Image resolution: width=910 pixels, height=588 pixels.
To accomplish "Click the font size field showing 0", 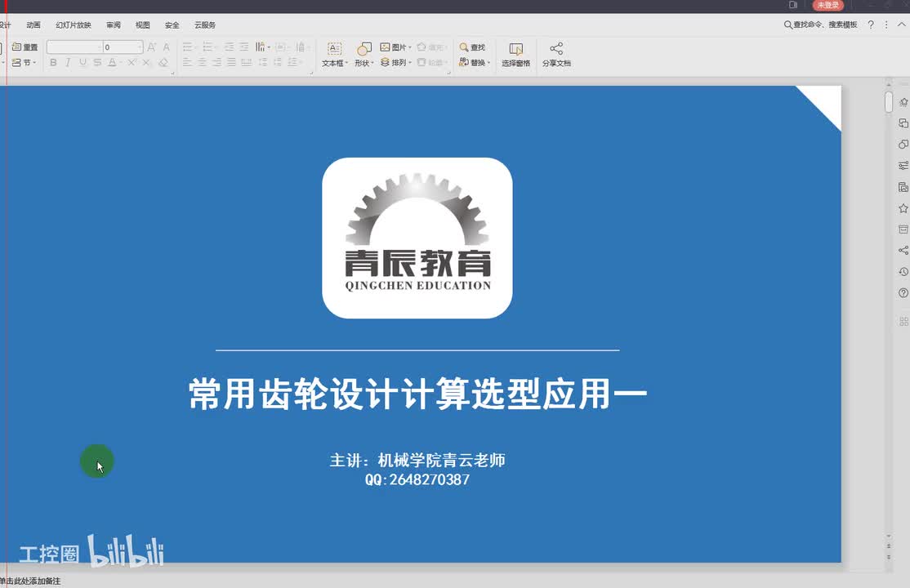I will point(123,47).
